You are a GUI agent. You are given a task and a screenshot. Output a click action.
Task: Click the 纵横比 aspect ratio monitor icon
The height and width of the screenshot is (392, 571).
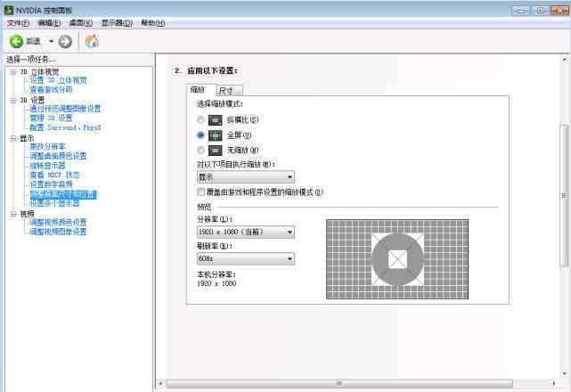(x=215, y=120)
